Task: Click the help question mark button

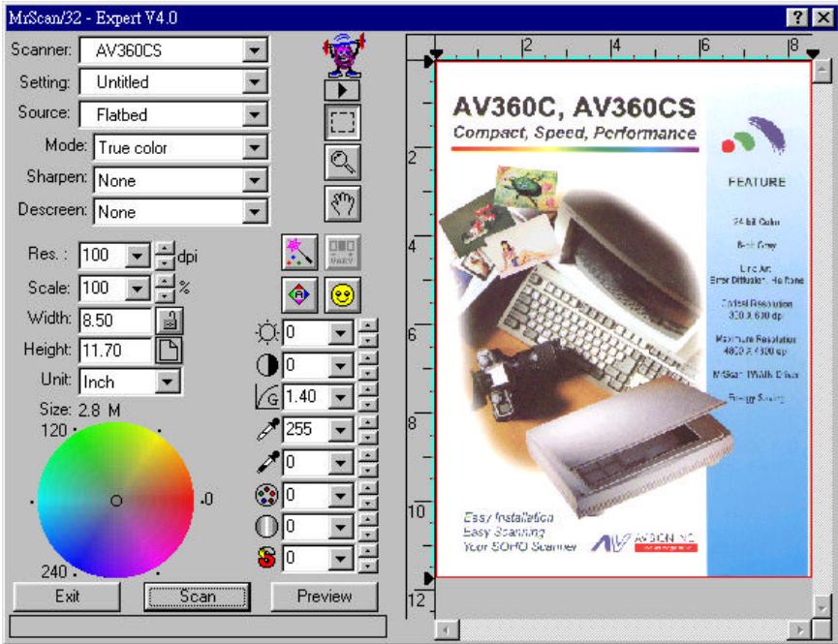Action: click(x=797, y=17)
